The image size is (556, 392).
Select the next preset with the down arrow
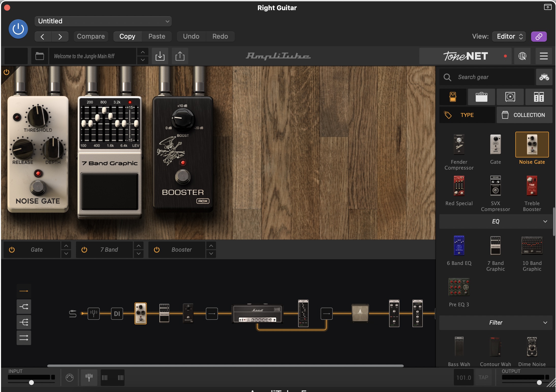[x=143, y=60]
